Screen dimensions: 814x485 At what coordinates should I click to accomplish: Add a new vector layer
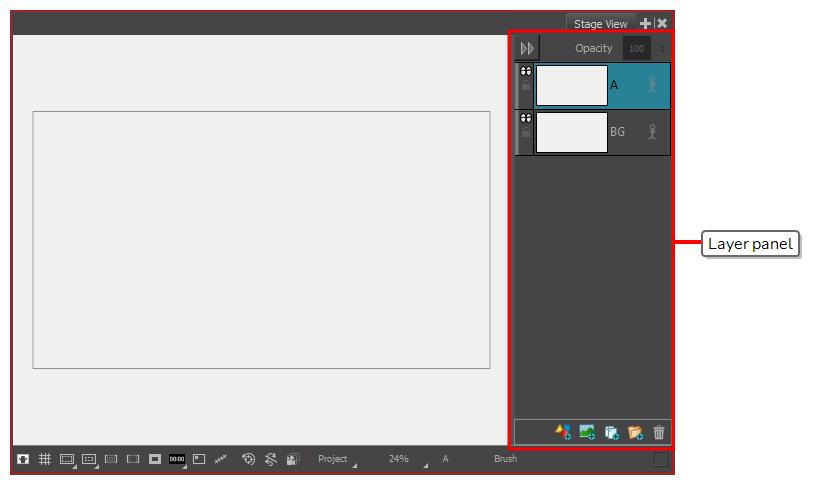(x=563, y=432)
